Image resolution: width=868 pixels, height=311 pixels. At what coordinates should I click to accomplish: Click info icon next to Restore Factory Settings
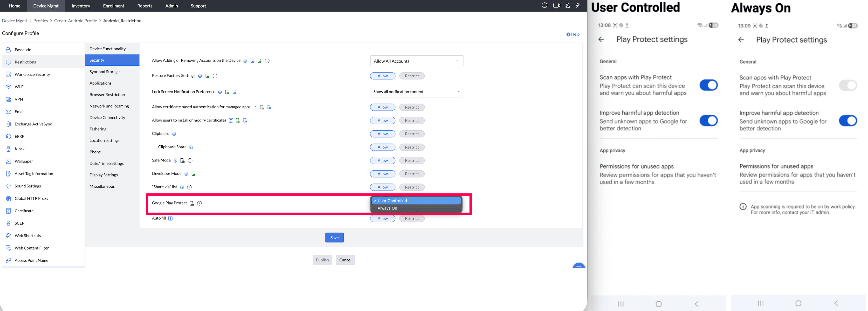coord(215,76)
